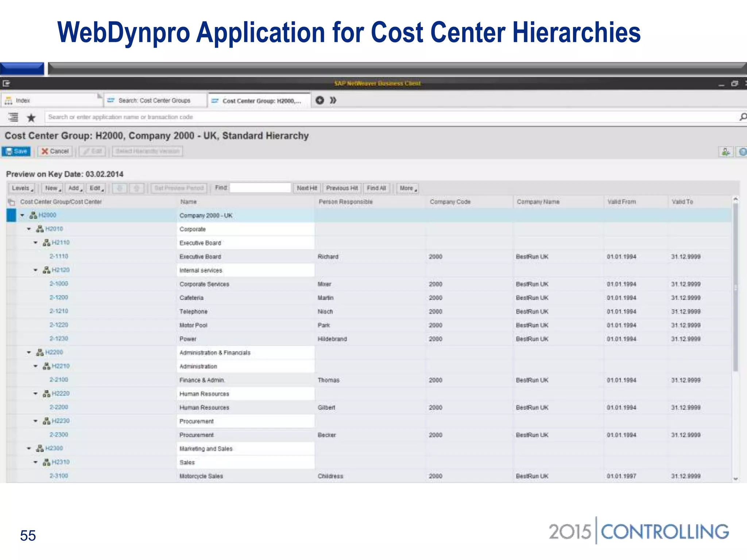The image size is (747, 560).
Task: Open the Levels dropdown
Action: pyautogui.click(x=22, y=188)
